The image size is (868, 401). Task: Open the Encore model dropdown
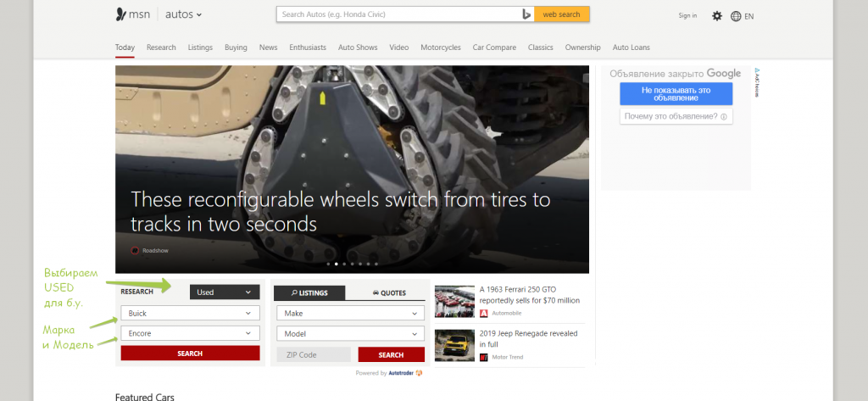coord(190,333)
